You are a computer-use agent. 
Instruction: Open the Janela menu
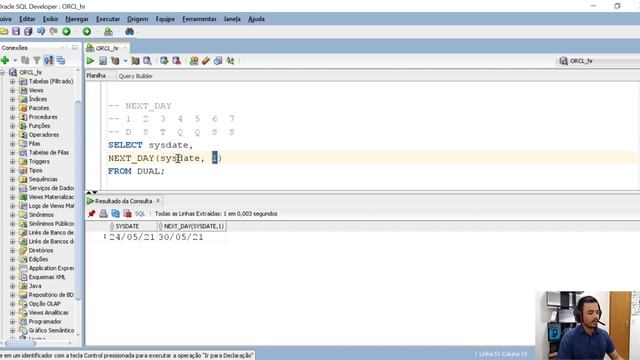point(232,19)
